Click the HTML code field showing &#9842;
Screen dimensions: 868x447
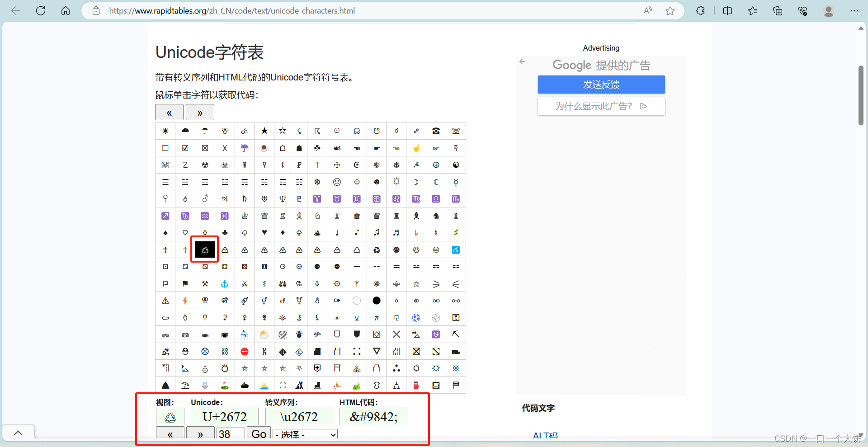[x=373, y=417]
